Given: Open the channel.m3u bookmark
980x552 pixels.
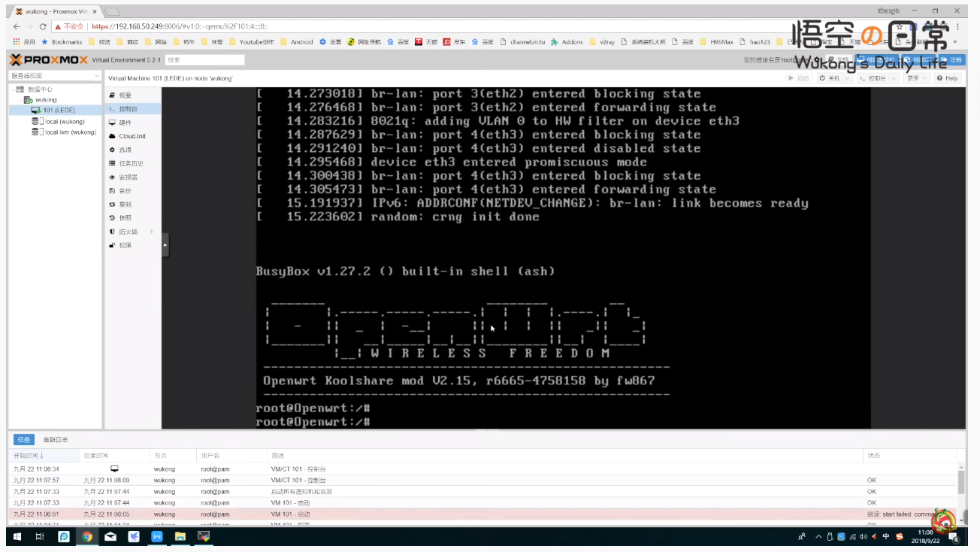Looking at the screenshot, I should 522,42.
